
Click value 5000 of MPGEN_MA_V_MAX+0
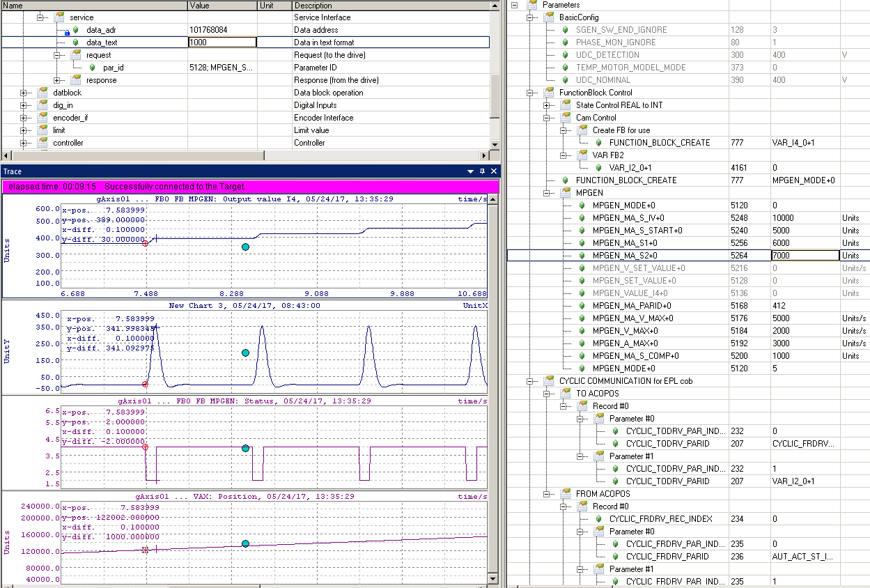(782, 318)
